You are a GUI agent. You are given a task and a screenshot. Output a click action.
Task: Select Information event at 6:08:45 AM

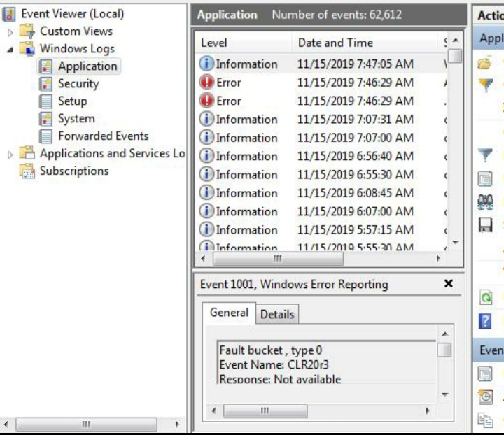click(321, 193)
